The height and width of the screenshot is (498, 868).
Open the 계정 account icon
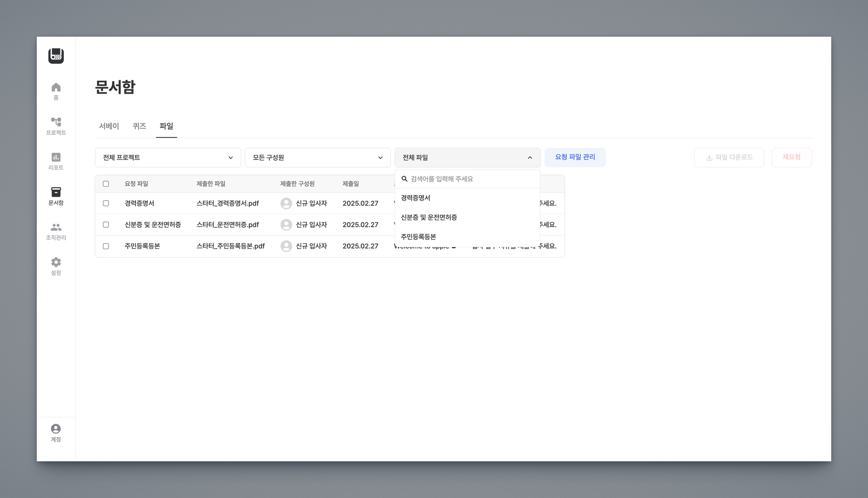(56, 429)
